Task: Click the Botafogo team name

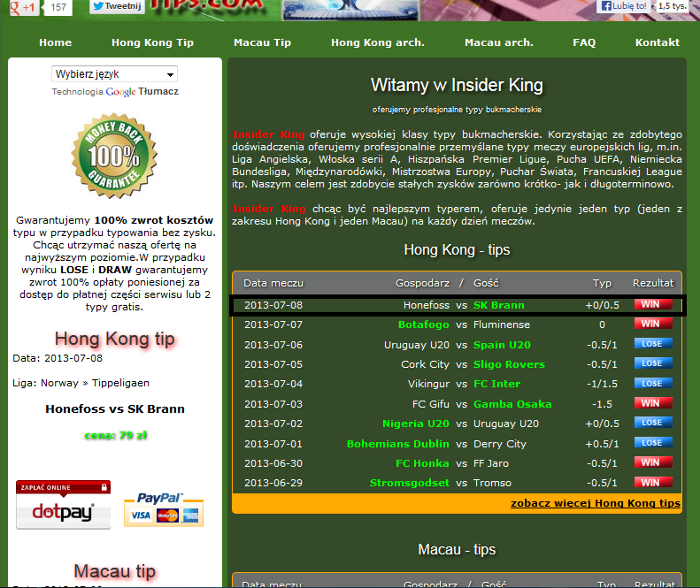Action: [424, 325]
